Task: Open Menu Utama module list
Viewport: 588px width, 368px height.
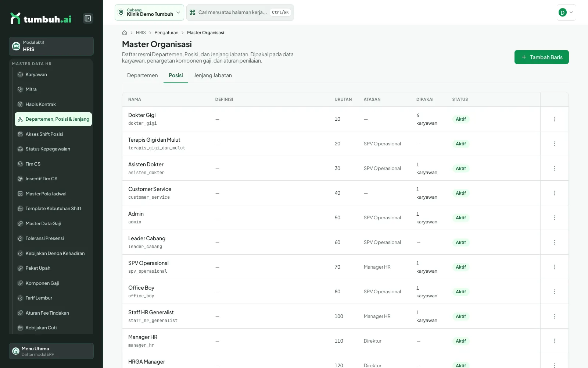Action: point(51,351)
